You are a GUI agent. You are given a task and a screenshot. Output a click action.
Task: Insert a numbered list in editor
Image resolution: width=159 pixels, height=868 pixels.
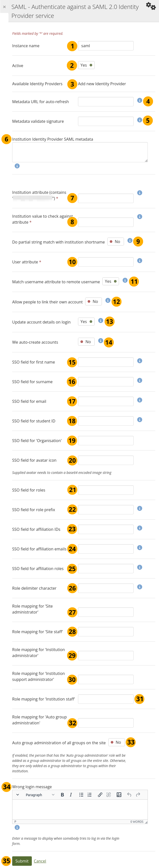90,794
